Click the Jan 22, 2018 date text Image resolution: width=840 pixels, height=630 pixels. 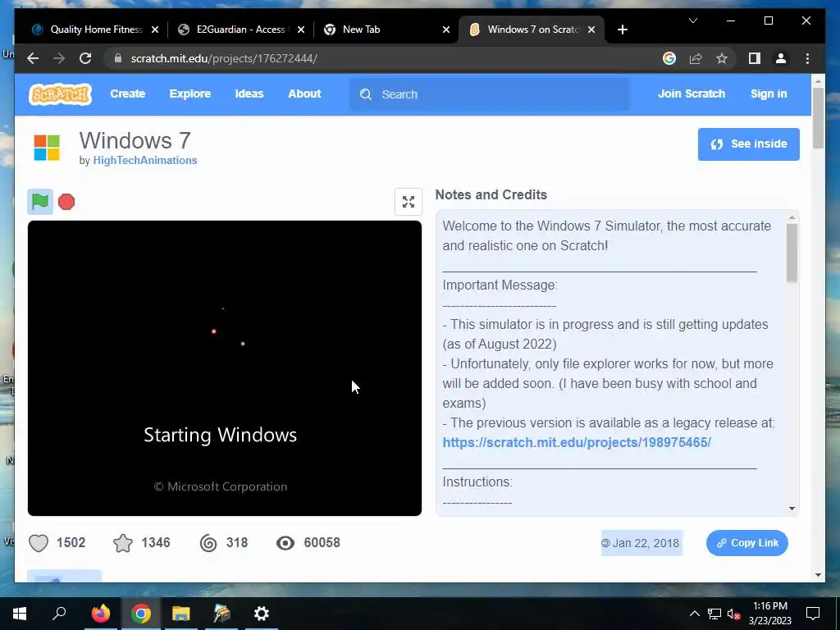point(645,543)
